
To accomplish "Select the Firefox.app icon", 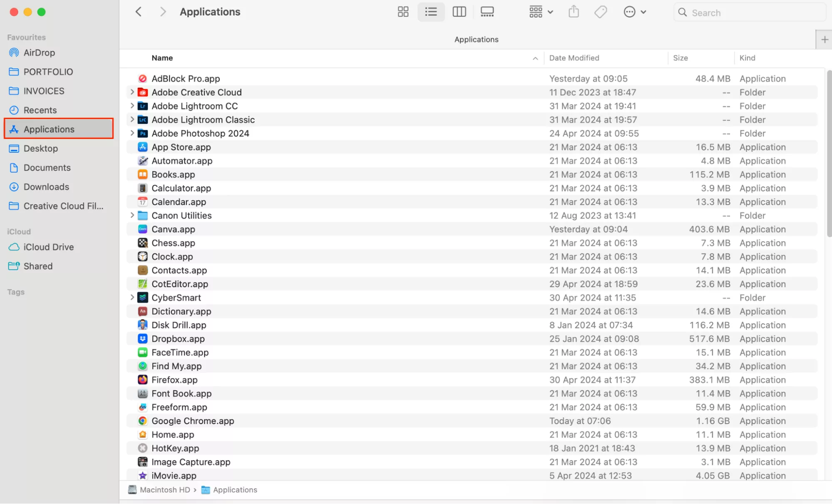I will pyautogui.click(x=142, y=380).
